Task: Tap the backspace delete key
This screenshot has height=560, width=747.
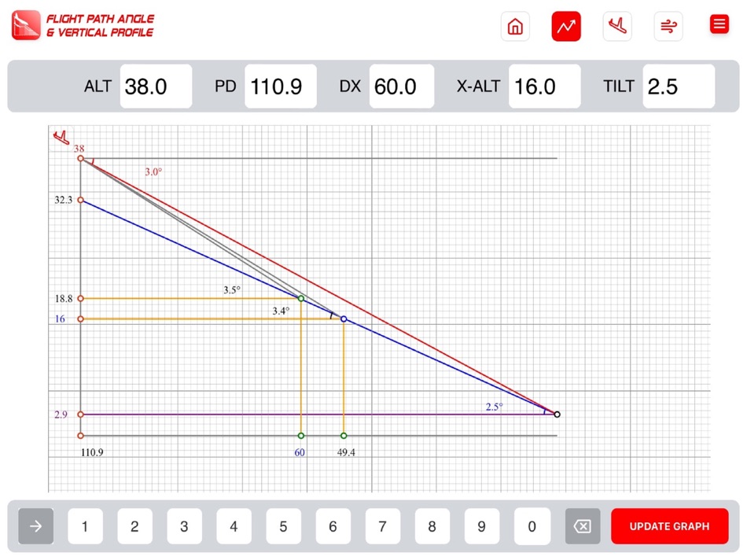Action: [x=583, y=526]
